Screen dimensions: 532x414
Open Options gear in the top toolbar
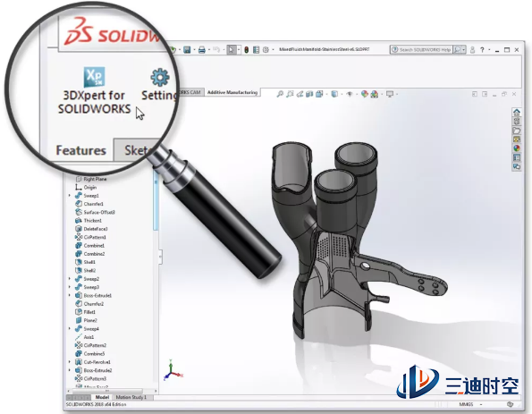266,50
